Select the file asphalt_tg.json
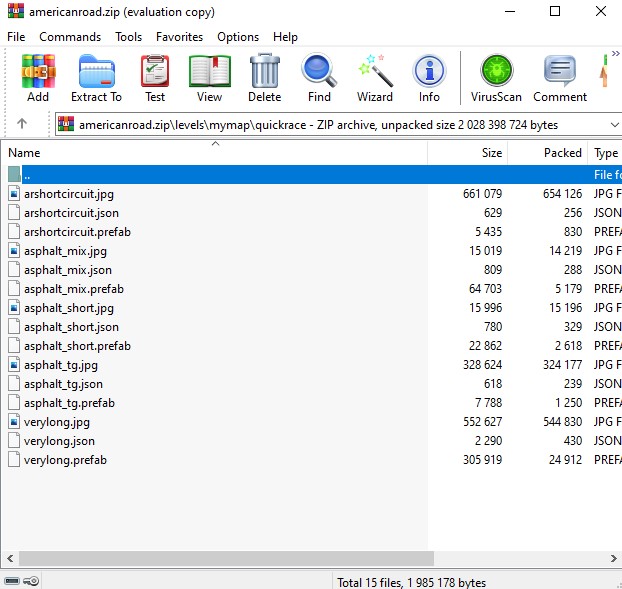 pos(63,384)
